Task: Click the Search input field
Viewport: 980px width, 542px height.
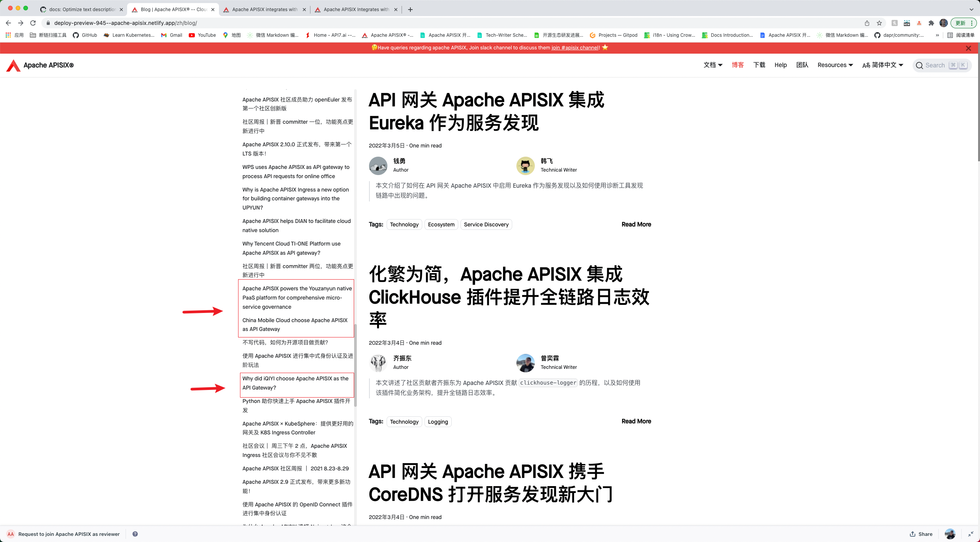Action: pos(935,65)
